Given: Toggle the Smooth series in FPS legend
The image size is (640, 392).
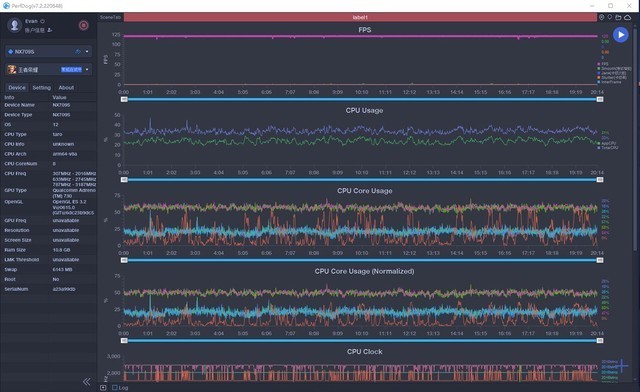Looking at the screenshot, I should point(614,69).
